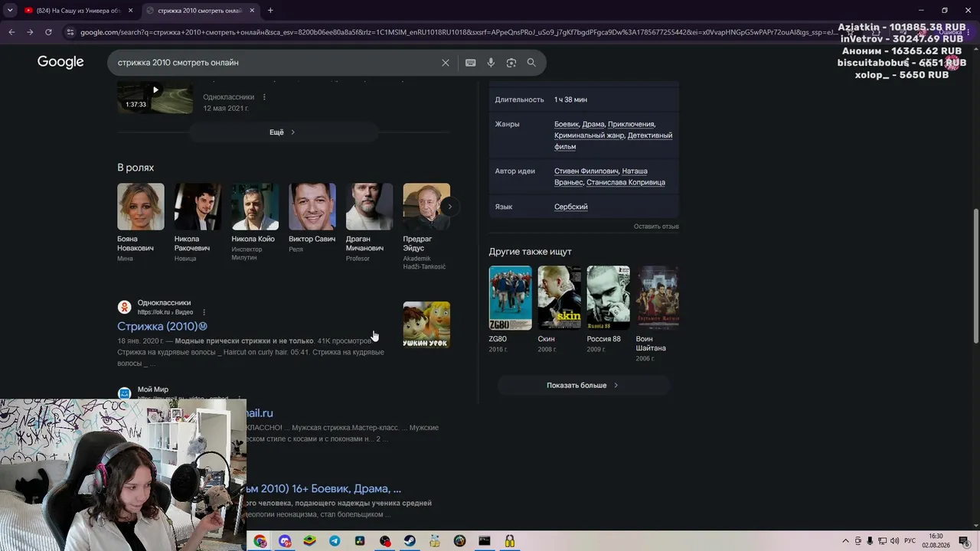Viewport: 980px width, 551px height.
Task: Switch the РУС input language
Action: click(910, 541)
